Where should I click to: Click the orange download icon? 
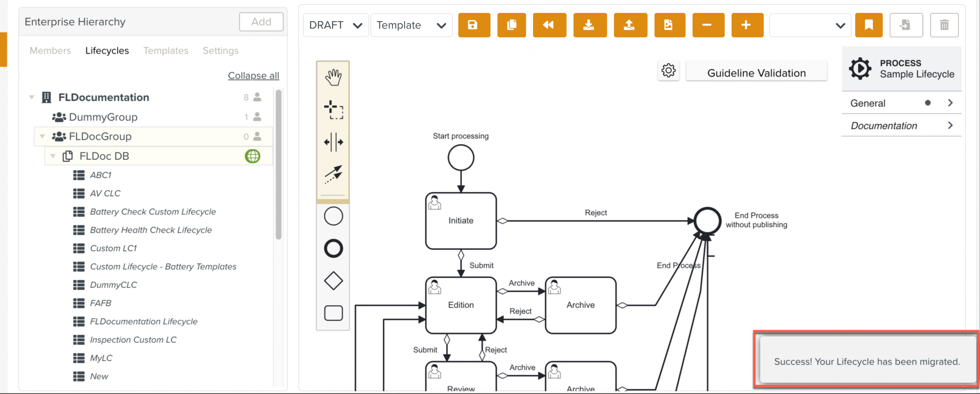pos(589,25)
